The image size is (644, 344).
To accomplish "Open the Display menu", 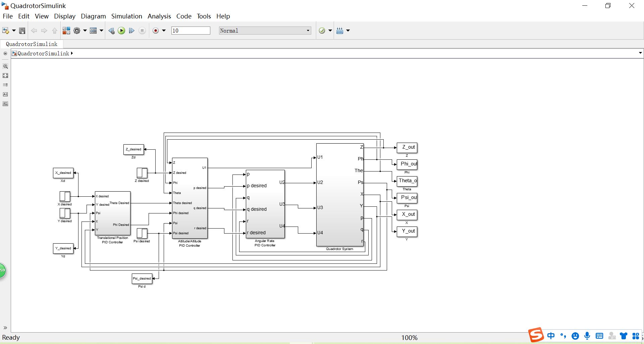I will pyautogui.click(x=65, y=16).
